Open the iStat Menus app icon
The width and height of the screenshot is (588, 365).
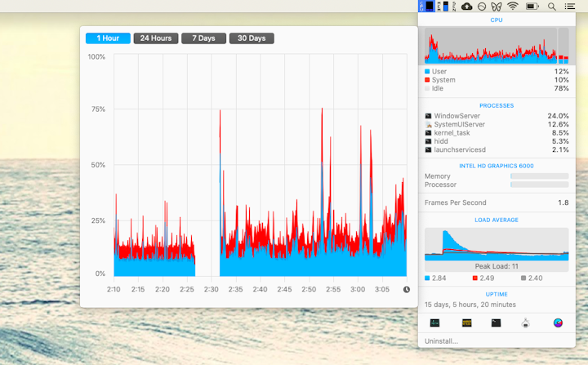[x=558, y=323]
